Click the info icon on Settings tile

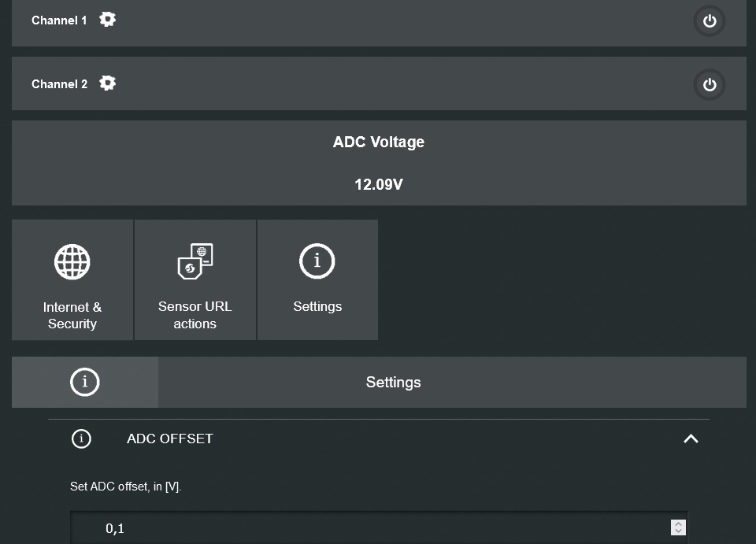point(317,261)
